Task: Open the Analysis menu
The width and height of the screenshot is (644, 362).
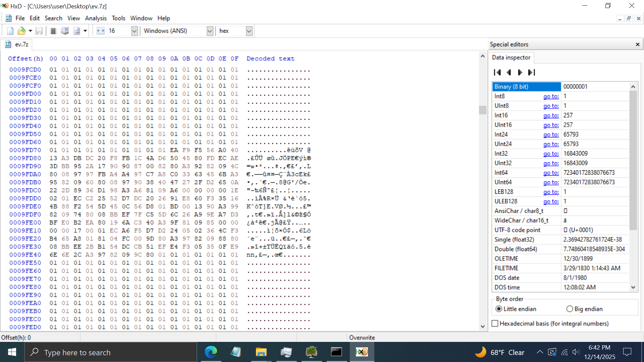Action: 96,18
